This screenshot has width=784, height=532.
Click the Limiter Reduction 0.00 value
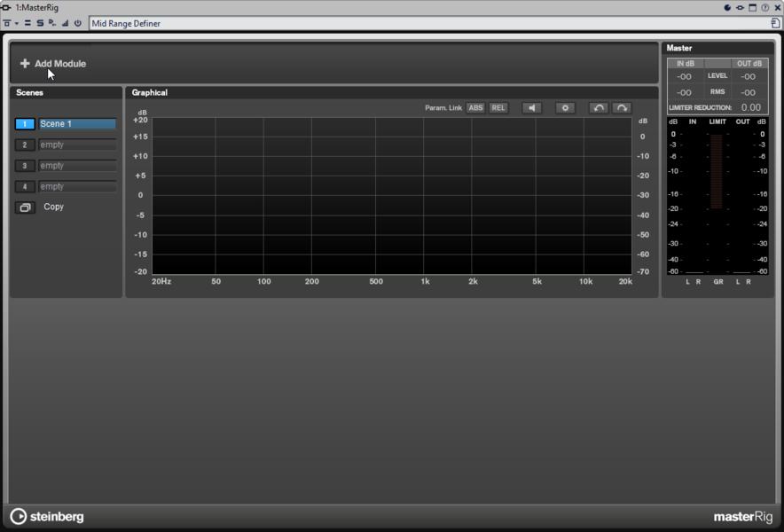(750, 107)
